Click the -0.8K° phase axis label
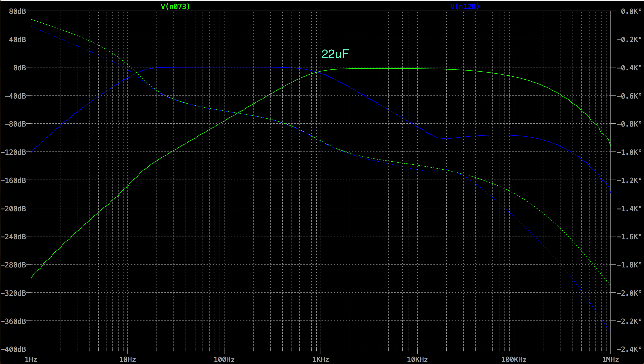644x364 pixels. (x=629, y=124)
